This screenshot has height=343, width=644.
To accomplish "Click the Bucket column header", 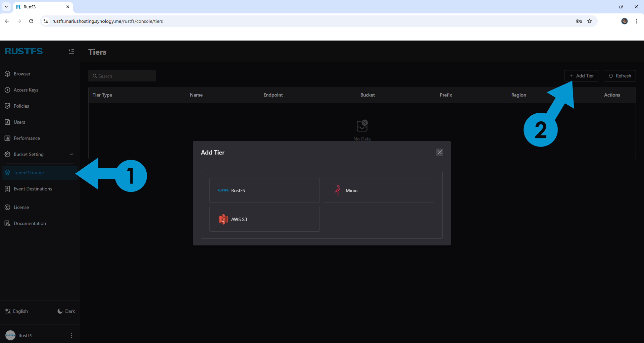I will coord(367,95).
